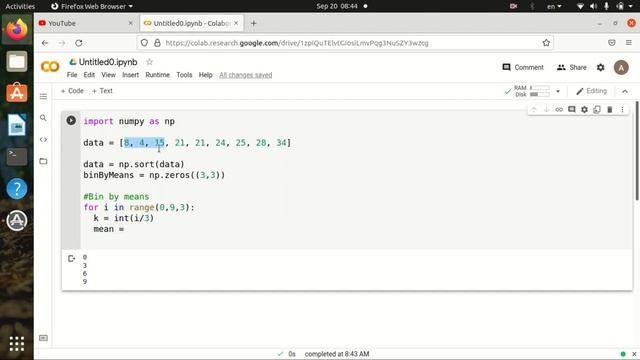Open Ubuntu Software from the dock
This screenshot has width=640, height=360.
[17, 93]
